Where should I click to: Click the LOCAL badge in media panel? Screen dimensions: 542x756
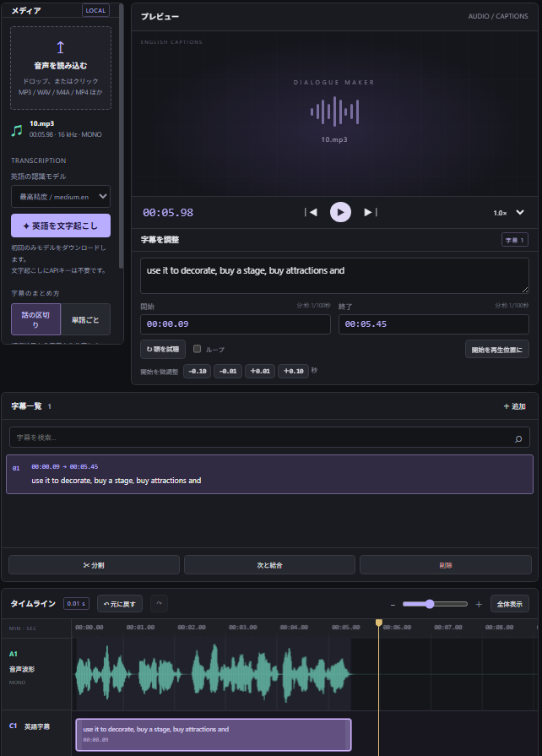pos(95,10)
